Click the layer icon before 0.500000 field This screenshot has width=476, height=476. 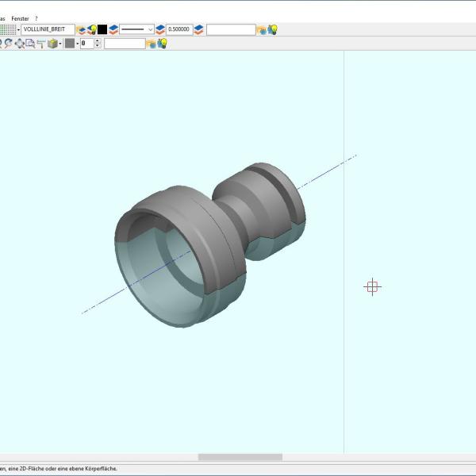pos(160,30)
